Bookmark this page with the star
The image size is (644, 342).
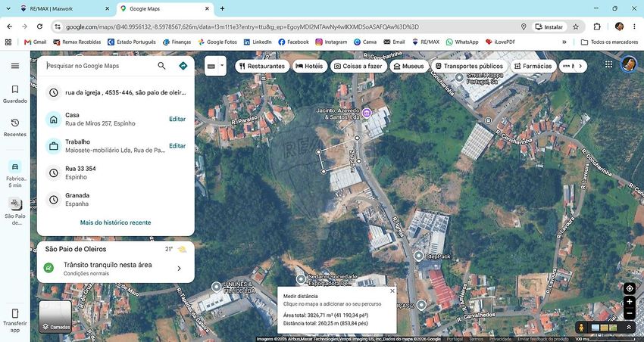coord(576,26)
